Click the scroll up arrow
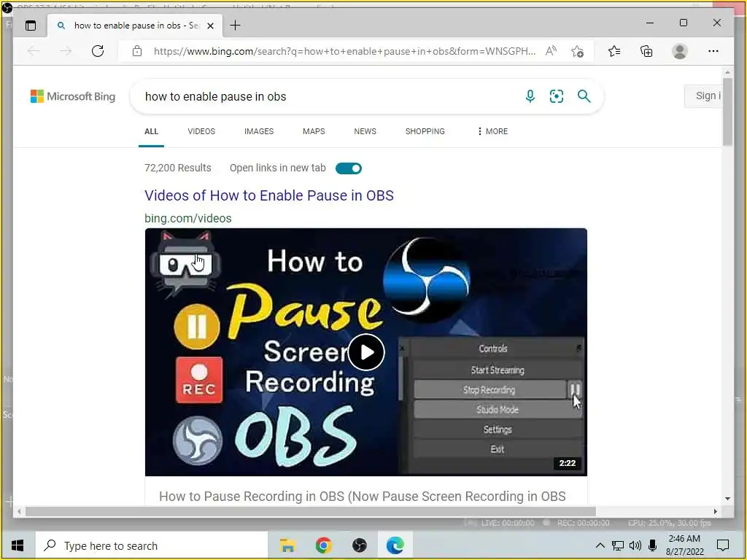Screen dimensions: 747x560 click(727, 72)
